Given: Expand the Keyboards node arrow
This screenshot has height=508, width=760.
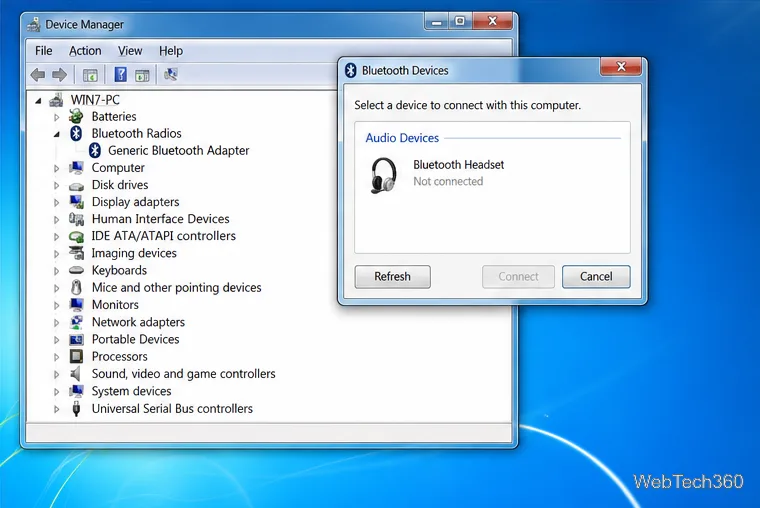Looking at the screenshot, I should [56, 270].
